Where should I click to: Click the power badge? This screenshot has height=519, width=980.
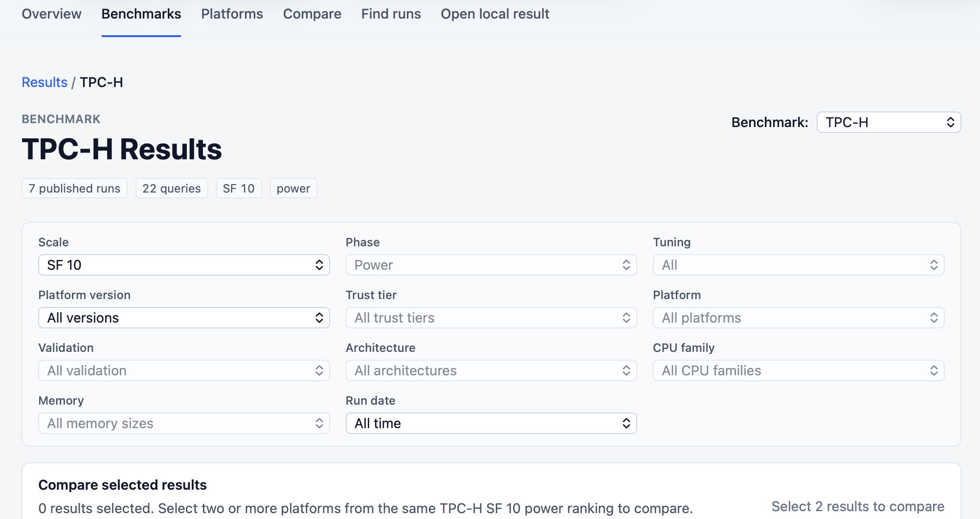tap(293, 188)
